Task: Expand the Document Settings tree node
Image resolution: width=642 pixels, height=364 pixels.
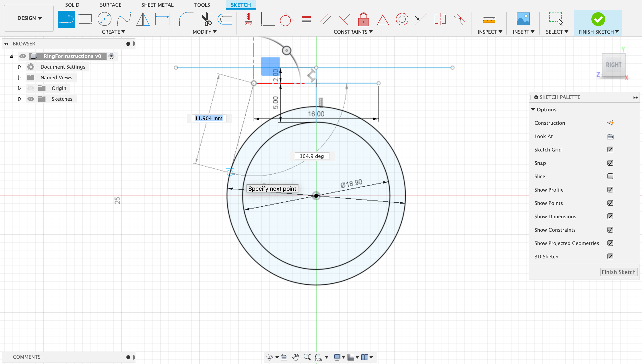Action: pos(20,67)
